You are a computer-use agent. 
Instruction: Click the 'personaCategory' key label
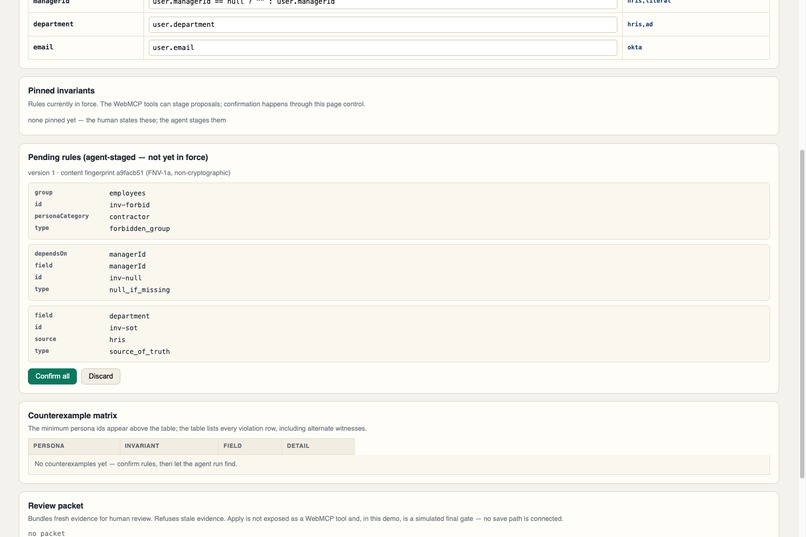click(x=62, y=216)
